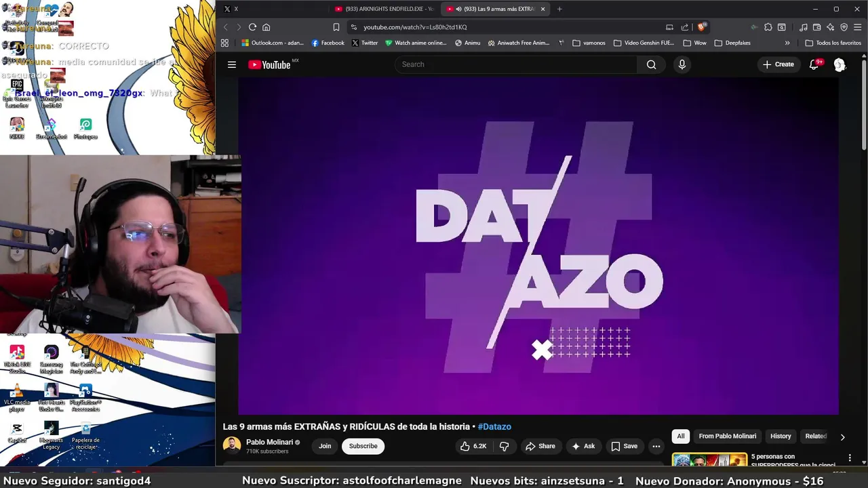Open the YouTube guide hamburger menu
The image size is (868, 488).
(232, 64)
